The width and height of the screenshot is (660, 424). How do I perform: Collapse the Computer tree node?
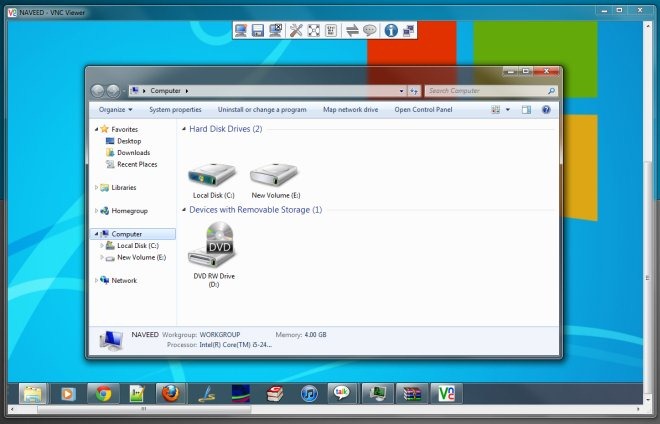coord(96,234)
